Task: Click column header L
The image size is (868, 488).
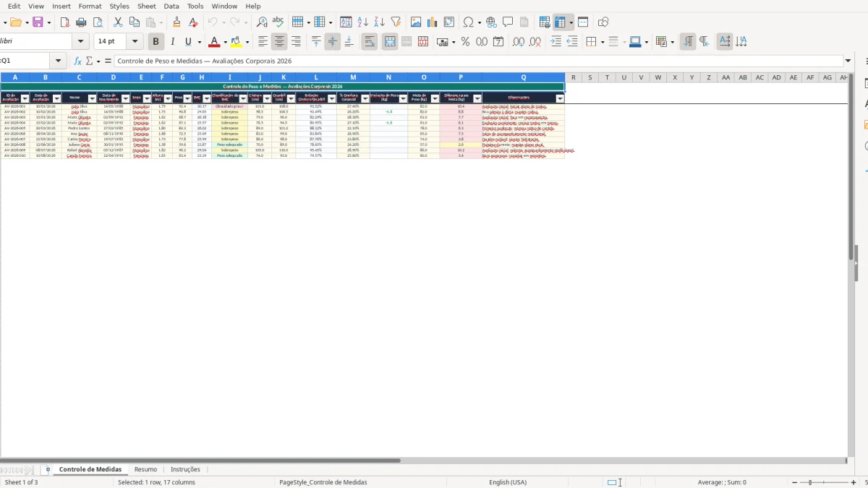Action: coord(316,77)
